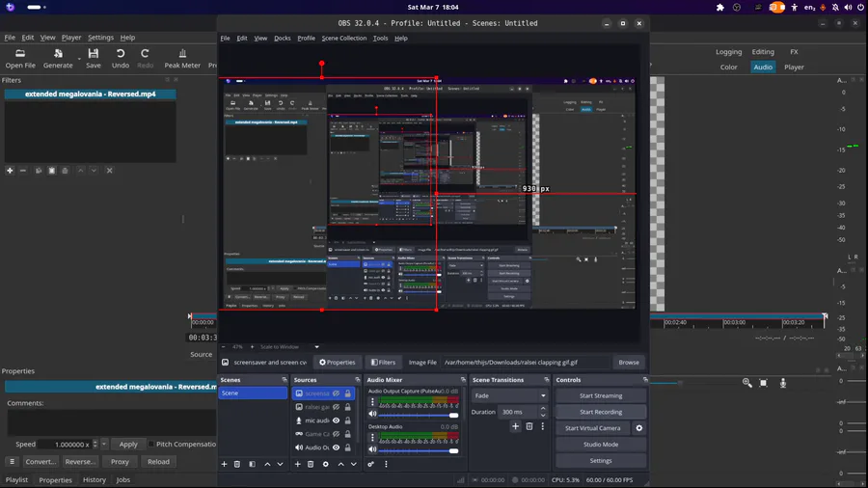Switch to Shotcut History tab

coord(95,479)
